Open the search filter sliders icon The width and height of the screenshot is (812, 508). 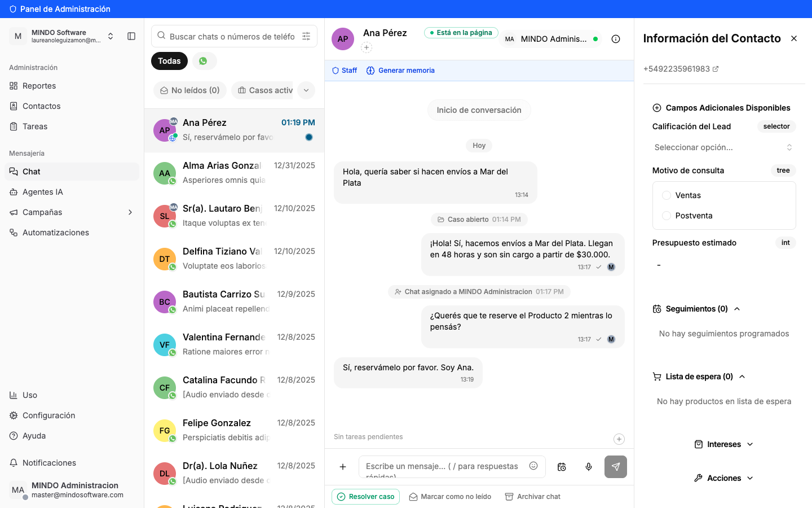point(306,36)
